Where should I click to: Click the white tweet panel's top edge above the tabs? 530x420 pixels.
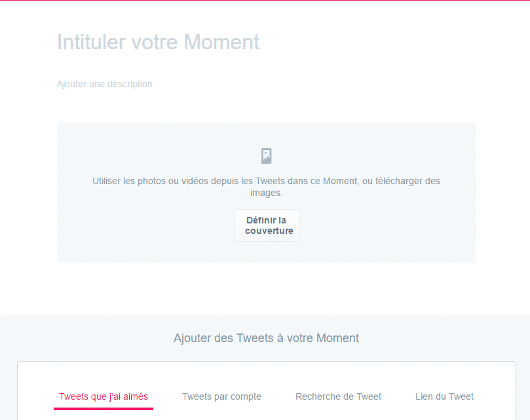tap(267, 362)
